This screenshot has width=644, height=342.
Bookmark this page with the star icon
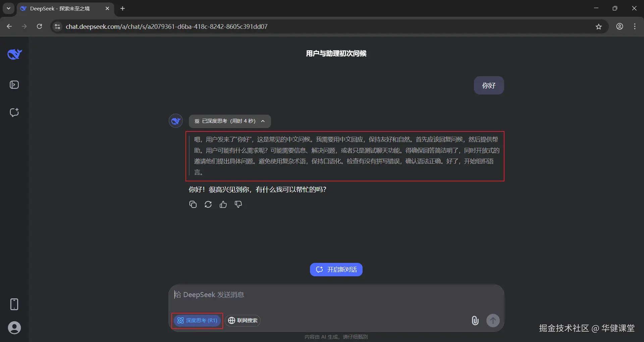(599, 26)
